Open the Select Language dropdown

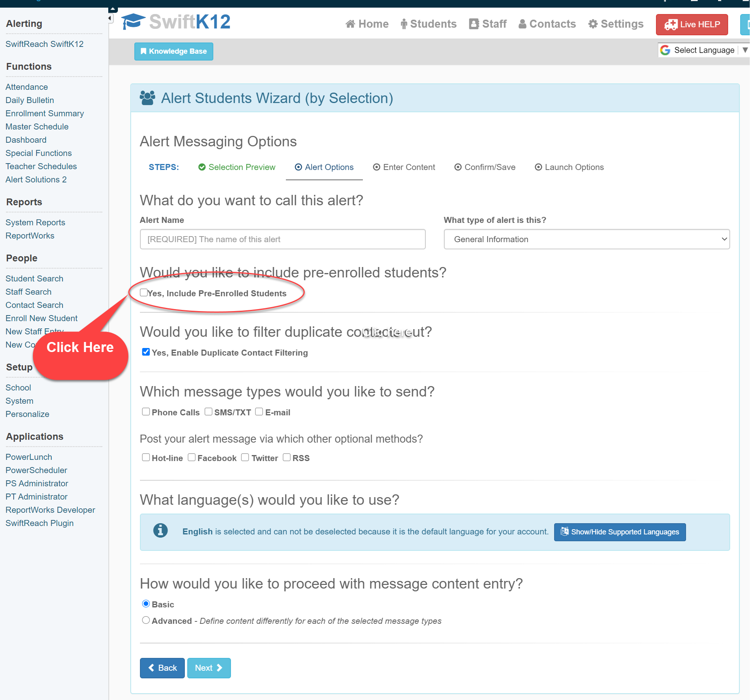(703, 50)
